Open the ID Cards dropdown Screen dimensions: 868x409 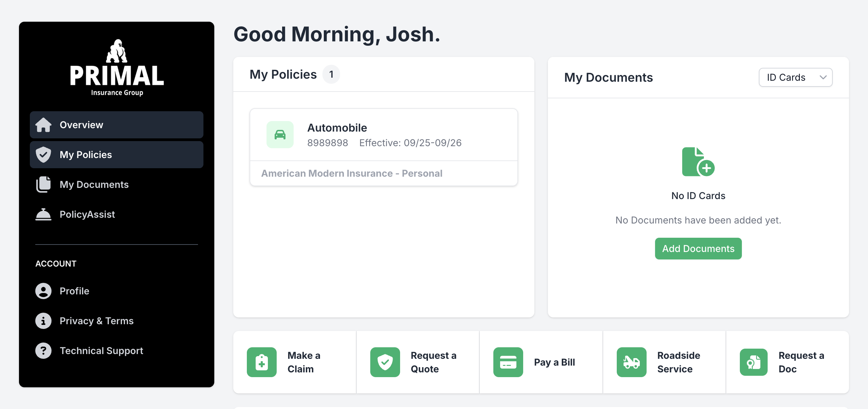click(x=795, y=77)
